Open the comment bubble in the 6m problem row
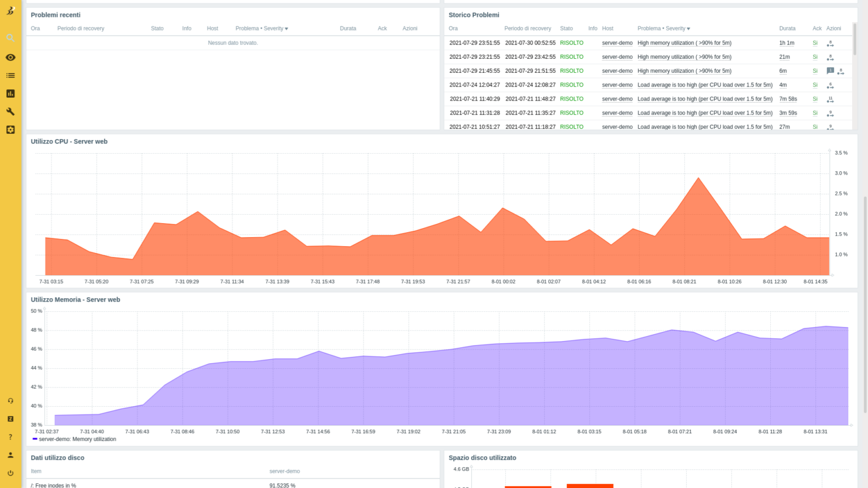868x488 pixels. tap(830, 71)
